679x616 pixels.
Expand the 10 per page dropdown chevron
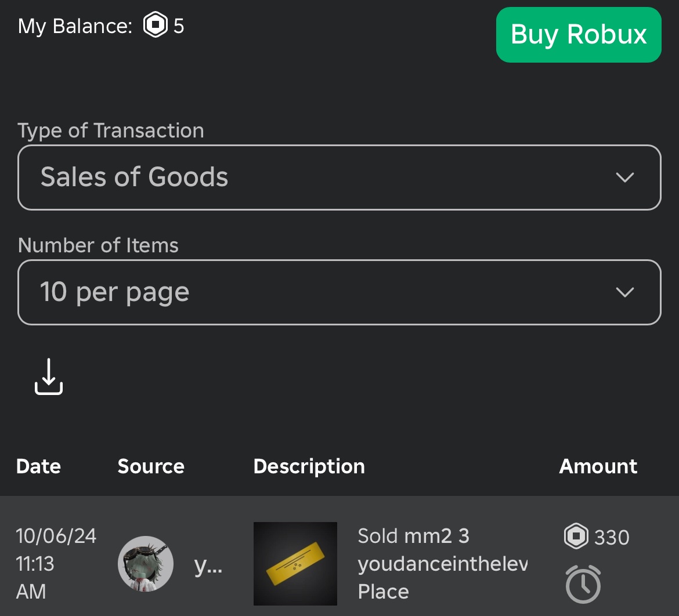(624, 292)
